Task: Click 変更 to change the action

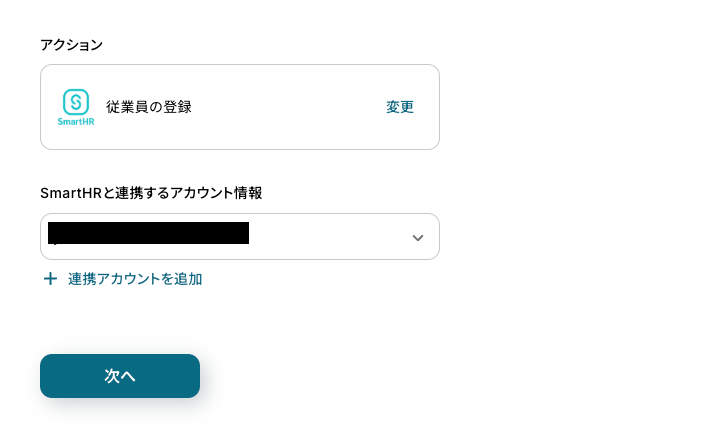Action: [x=400, y=107]
